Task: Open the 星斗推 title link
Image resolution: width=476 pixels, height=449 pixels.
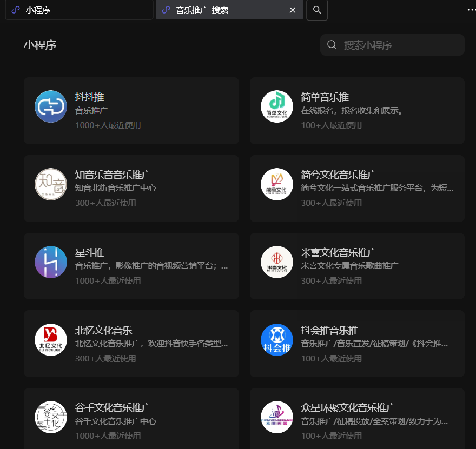Action: coord(90,252)
